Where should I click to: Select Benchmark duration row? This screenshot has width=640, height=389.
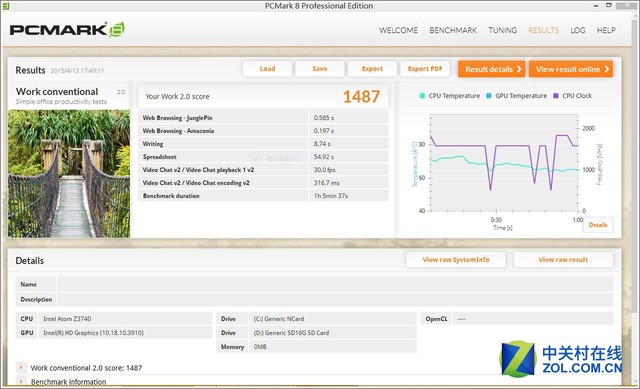coord(263,196)
